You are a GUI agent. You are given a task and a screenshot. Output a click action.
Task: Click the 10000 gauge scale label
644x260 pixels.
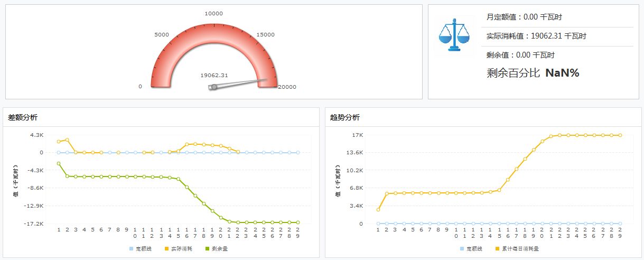[214, 14]
